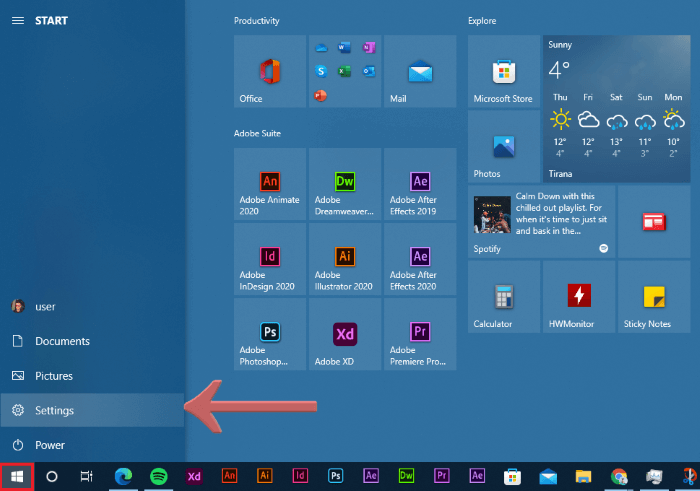Click the Explore group header
This screenshot has width=700, height=491.
[482, 21]
